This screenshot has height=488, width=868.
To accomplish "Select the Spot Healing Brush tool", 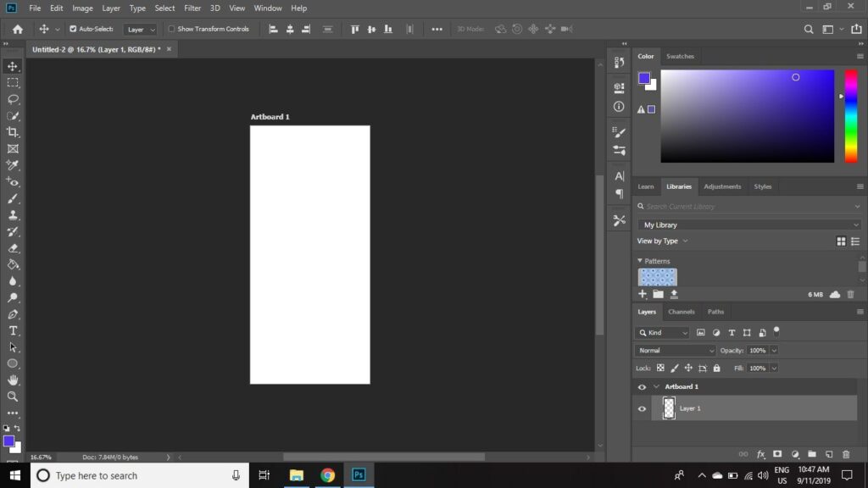I will [x=13, y=182].
